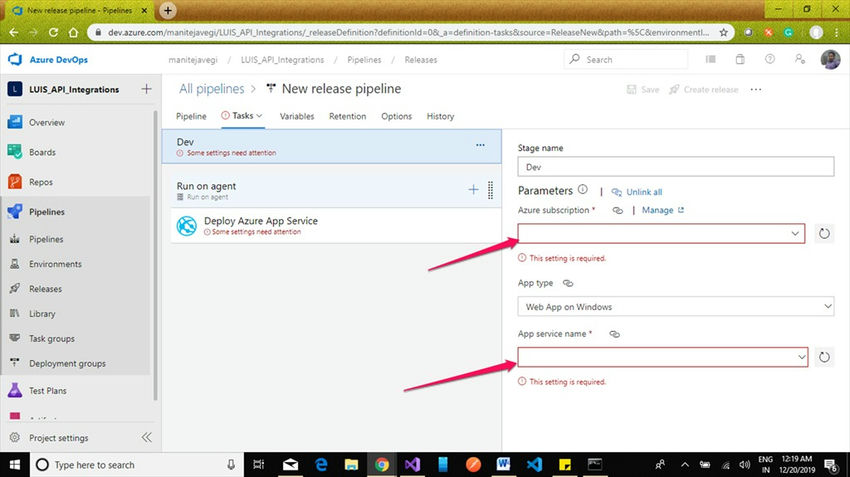Click the Unlink all link

pyautogui.click(x=644, y=192)
